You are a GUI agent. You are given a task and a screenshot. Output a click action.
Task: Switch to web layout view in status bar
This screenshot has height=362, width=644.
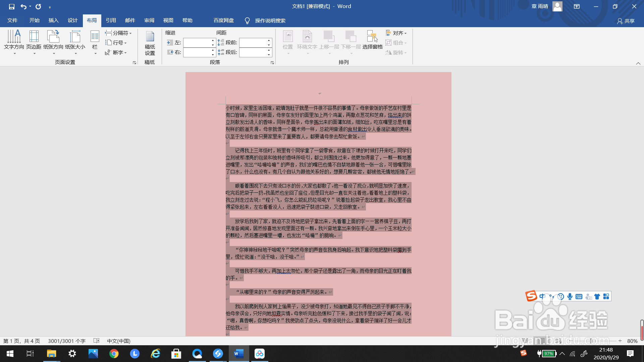pos(558,341)
